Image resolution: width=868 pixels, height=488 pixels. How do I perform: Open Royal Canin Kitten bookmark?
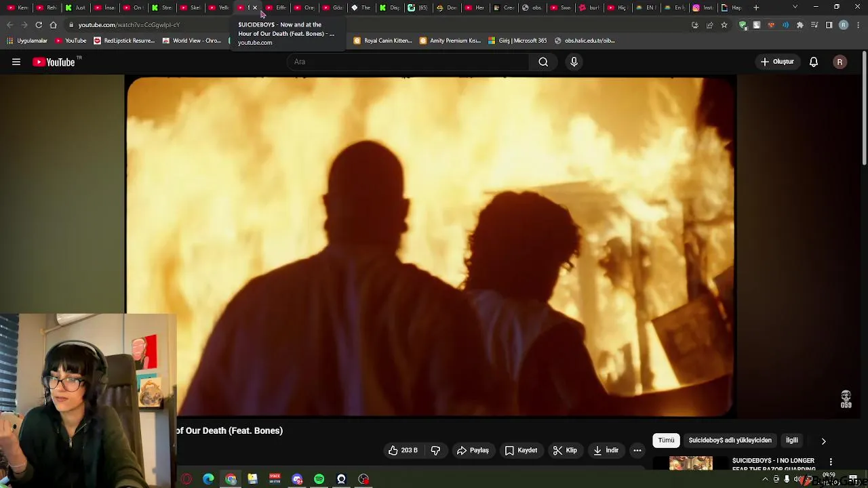click(382, 41)
